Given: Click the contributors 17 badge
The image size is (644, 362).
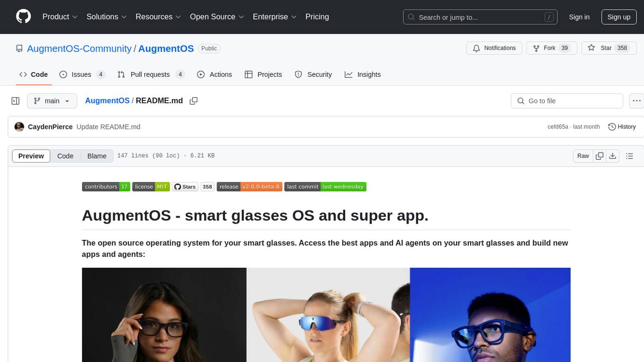Looking at the screenshot, I should click(x=106, y=187).
